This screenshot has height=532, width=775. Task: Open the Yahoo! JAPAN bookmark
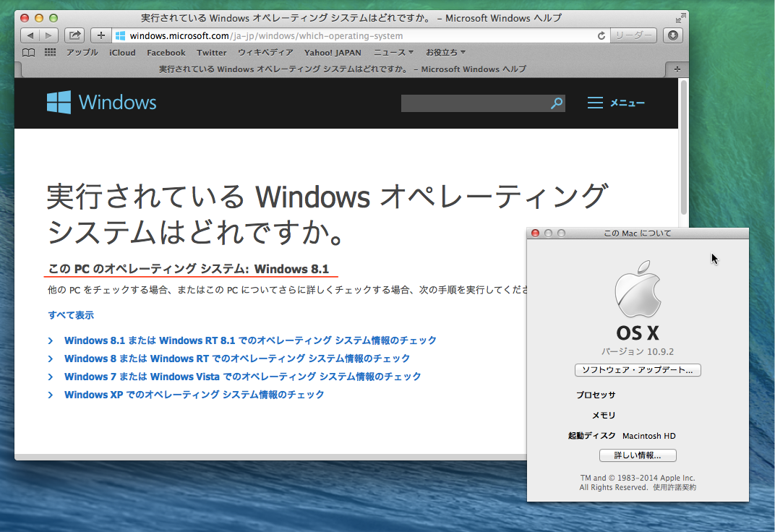[x=333, y=52]
